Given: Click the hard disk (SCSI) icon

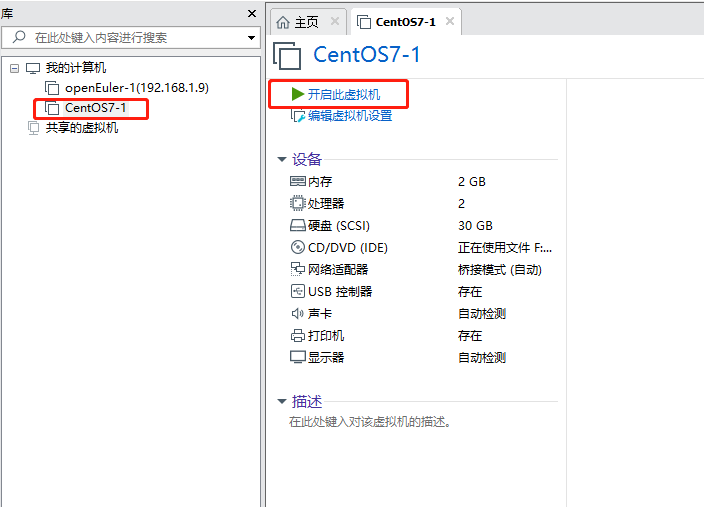Looking at the screenshot, I should point(298,225).
